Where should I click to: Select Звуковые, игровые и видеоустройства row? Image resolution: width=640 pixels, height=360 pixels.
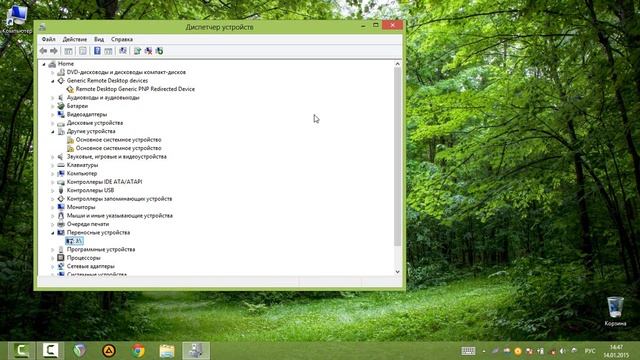tap(117, 157)
